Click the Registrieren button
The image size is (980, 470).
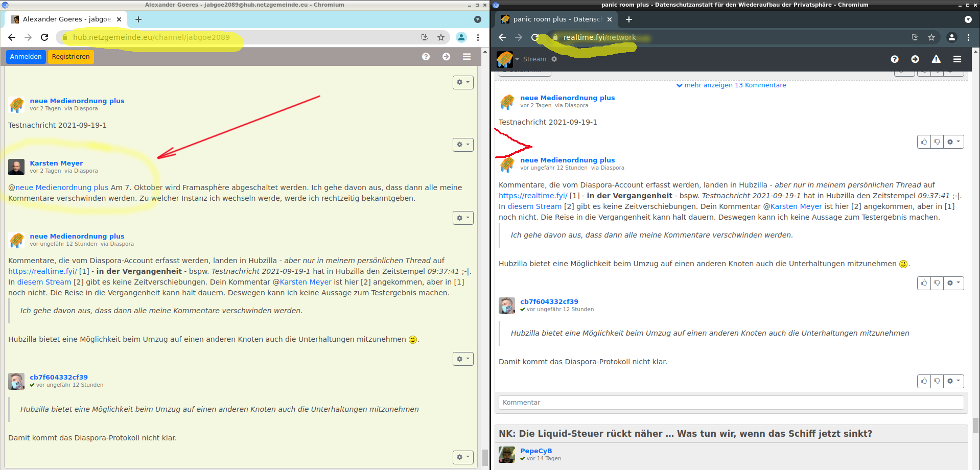[x=71, y=57]
